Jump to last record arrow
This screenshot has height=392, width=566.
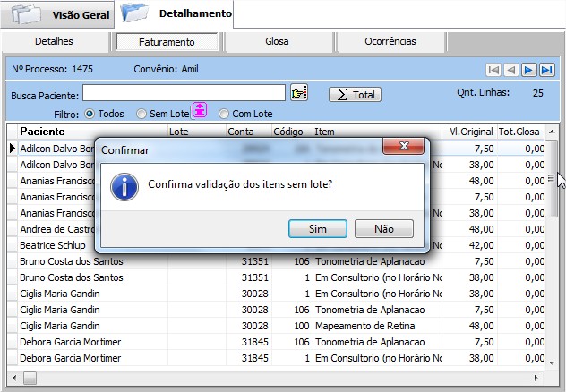pos(546,70)
